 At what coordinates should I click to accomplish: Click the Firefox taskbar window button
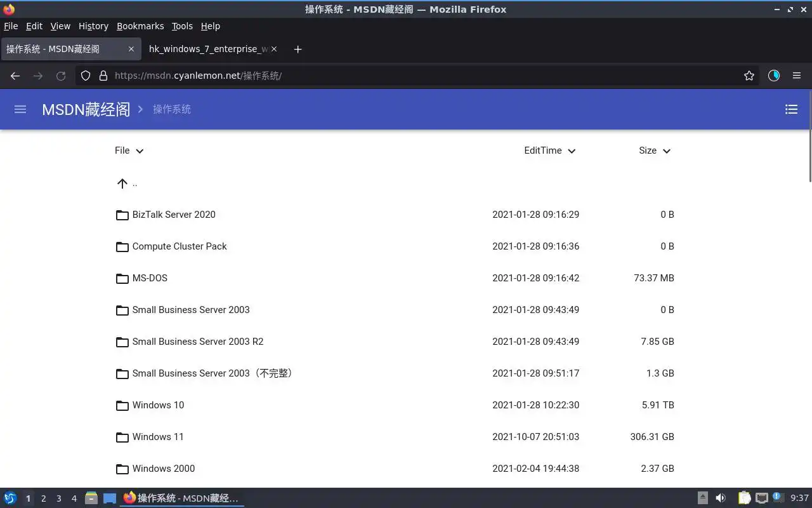point(182,498)
